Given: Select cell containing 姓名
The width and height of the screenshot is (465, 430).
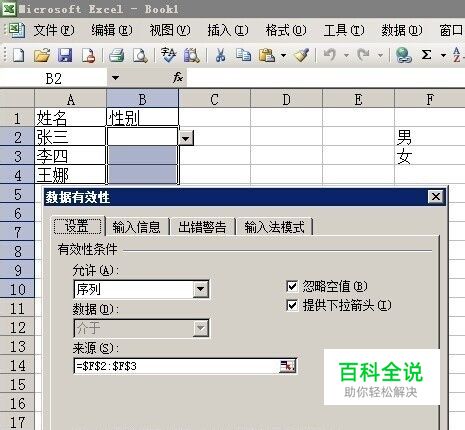Looking at the screenshot, I should (70, 117).
